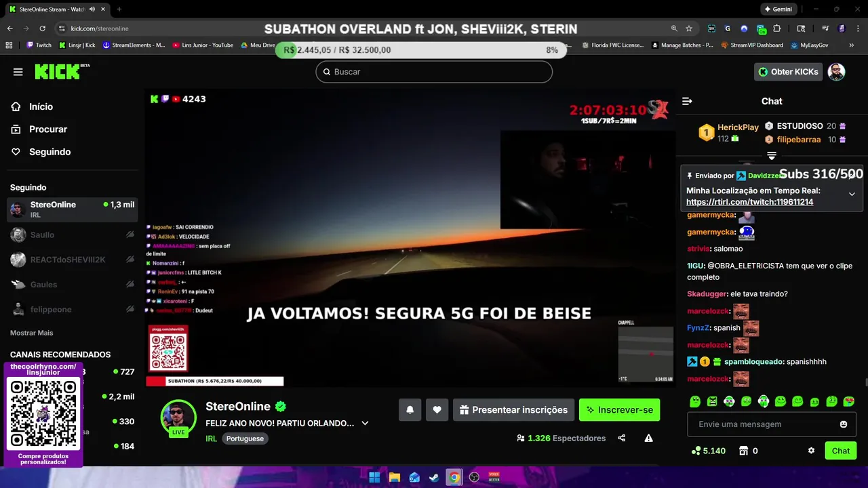Click the IRL category link
Screen dimensions: 868x488
pos(212,439)
